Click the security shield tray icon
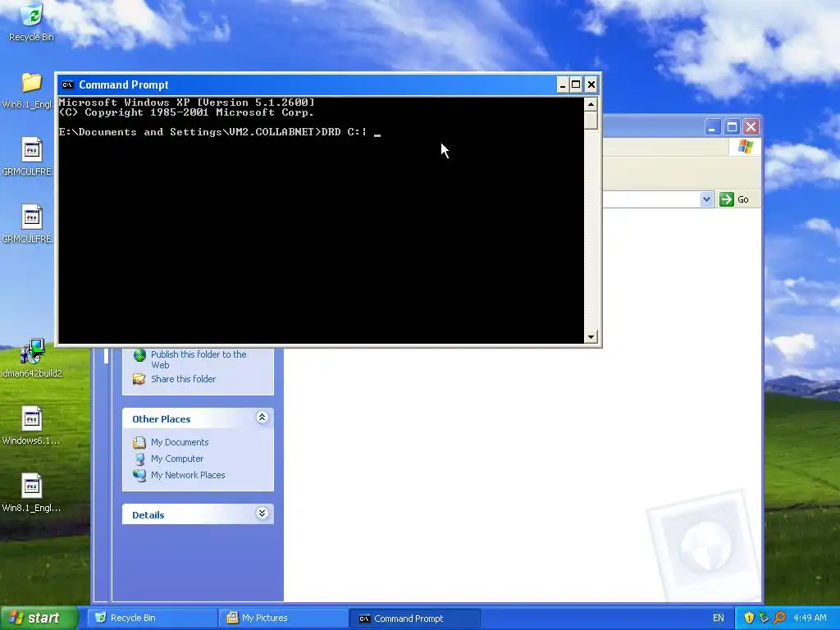Image resolution: width=840 pixels, height=630 pixels. [748, 618]
